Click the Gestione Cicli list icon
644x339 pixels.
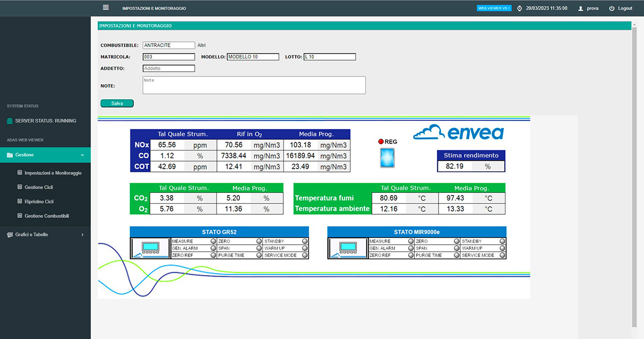[20, 187]
